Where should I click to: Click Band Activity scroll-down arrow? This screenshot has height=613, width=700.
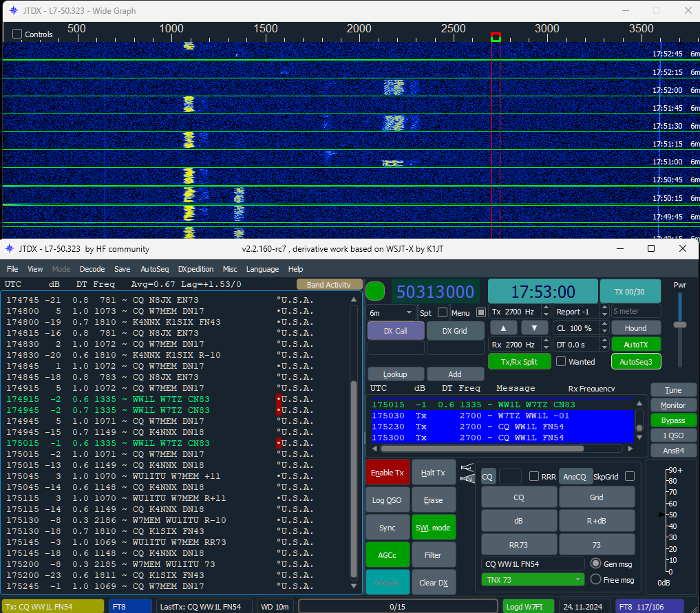click(x=354, y=585)
